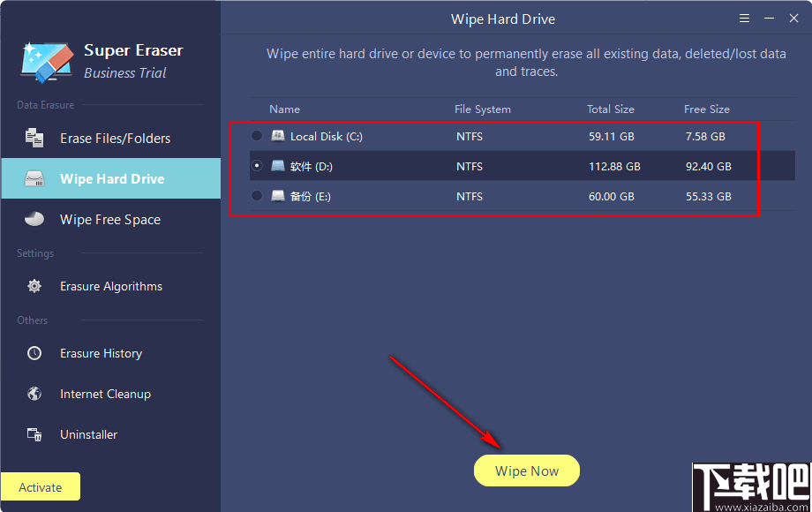Screen dimensions: 812x512
Task: Click NTFS in the 软件 (D:) row
Action: click(470, 167)
